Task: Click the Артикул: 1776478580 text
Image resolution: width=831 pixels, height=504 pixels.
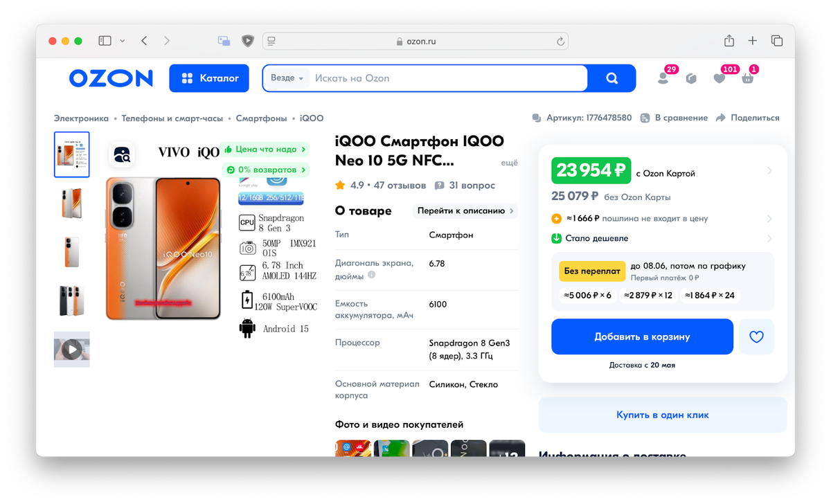Action: click(x=589, y=118)
